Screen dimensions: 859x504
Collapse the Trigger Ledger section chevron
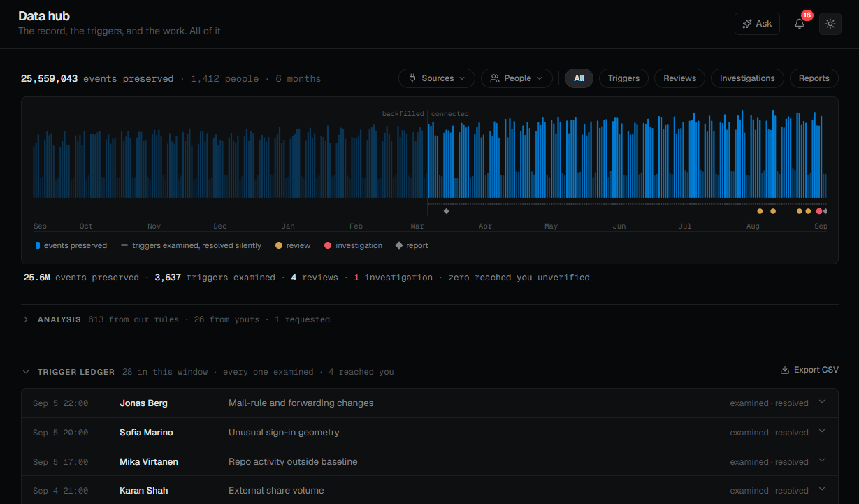coord(26,372)
